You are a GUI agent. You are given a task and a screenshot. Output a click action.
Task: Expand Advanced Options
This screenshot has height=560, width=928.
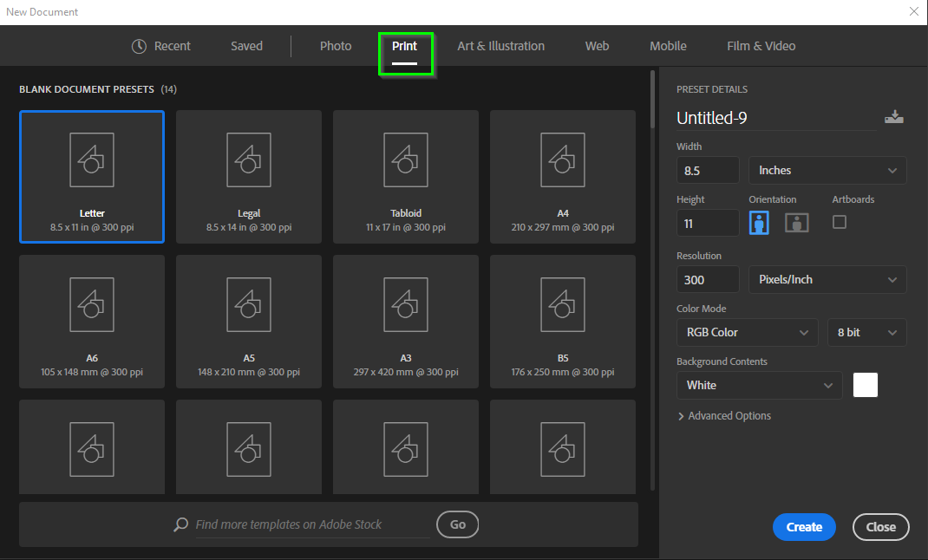[x=725, y=415]
